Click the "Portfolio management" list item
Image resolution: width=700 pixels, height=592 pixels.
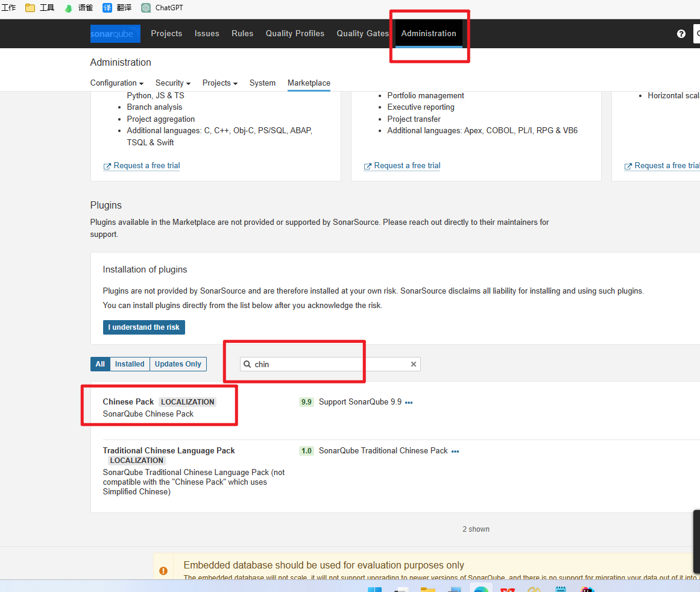click(426, 95)
